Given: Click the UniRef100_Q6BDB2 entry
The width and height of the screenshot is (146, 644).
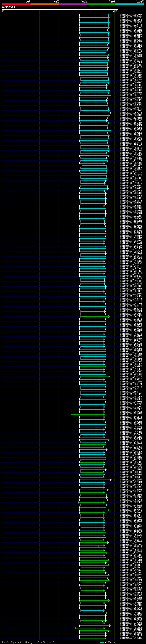Looking at the screenshot, I should (131, 32).
